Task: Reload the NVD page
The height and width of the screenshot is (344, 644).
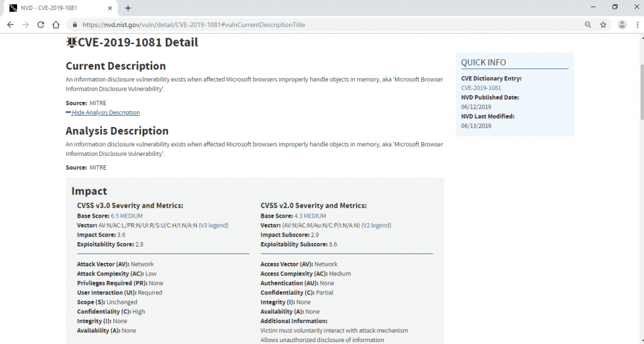Action: (x=41, y=25)
